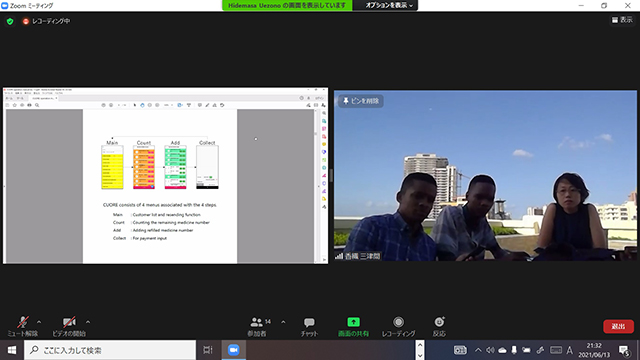Click the Hidemasa Uezono screen sharing banner

pyautogui.click(x=287, y=5)
